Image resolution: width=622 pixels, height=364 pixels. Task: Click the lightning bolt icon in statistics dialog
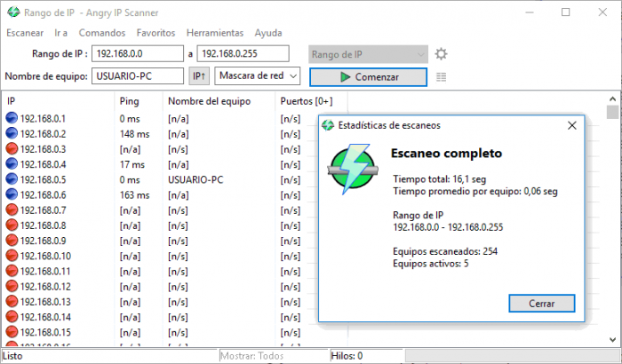353,169
